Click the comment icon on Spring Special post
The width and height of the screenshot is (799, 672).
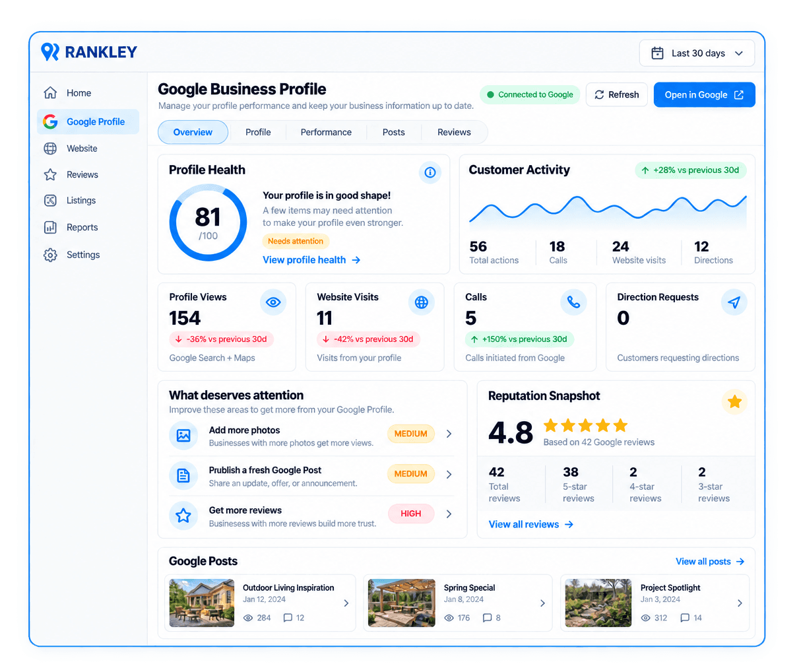pyautogui.click(x=487, y=618)
